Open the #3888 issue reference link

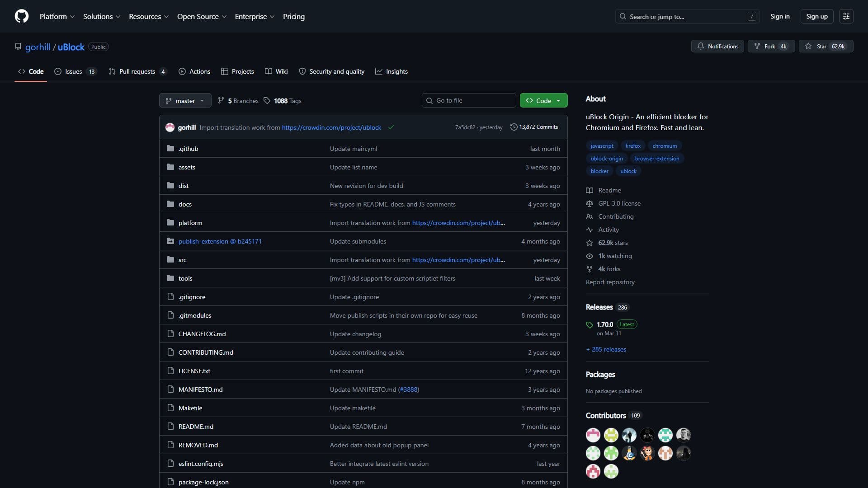point(409,389)
